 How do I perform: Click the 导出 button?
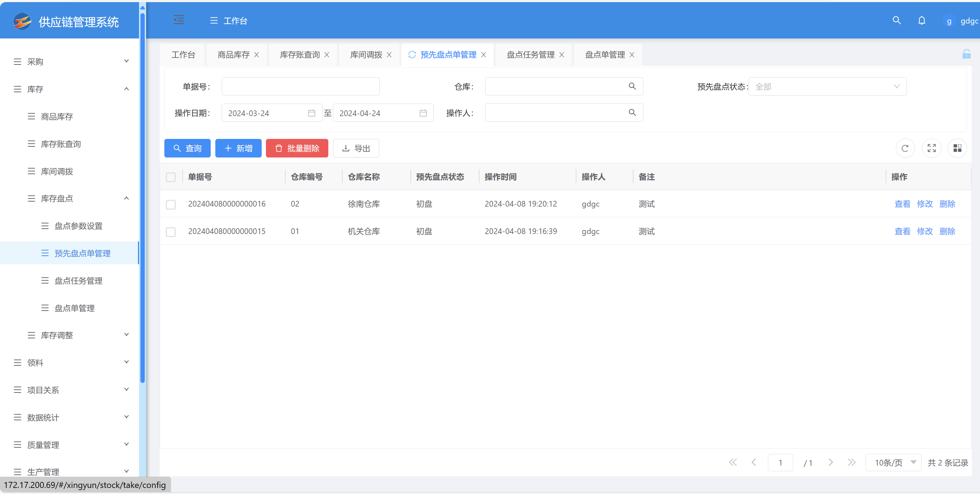356,148
